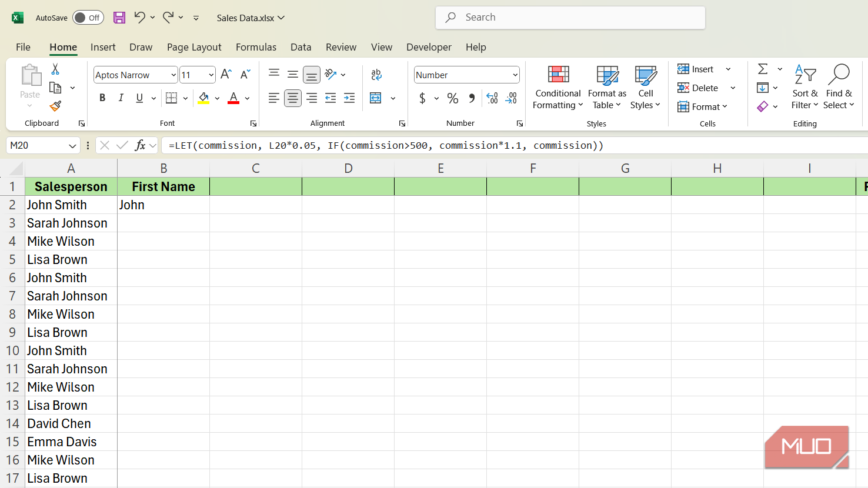Click the Align Left icon
868x488 pixels.
pos(274,98)
